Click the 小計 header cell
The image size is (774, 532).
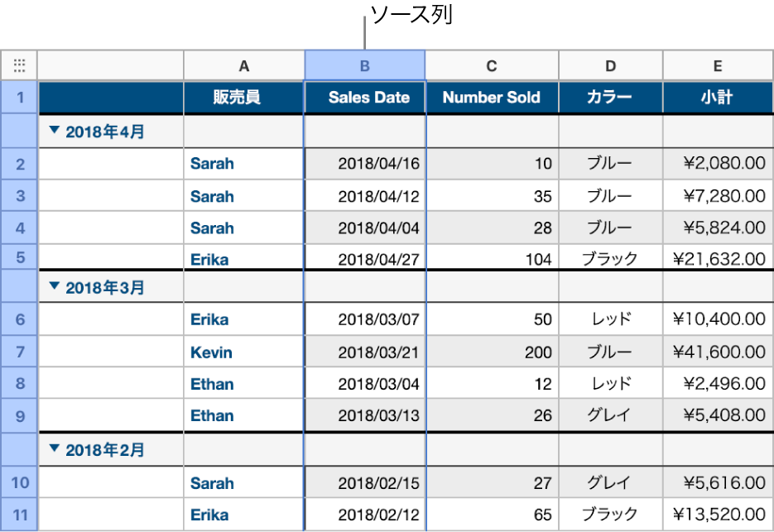pos(717,97)
